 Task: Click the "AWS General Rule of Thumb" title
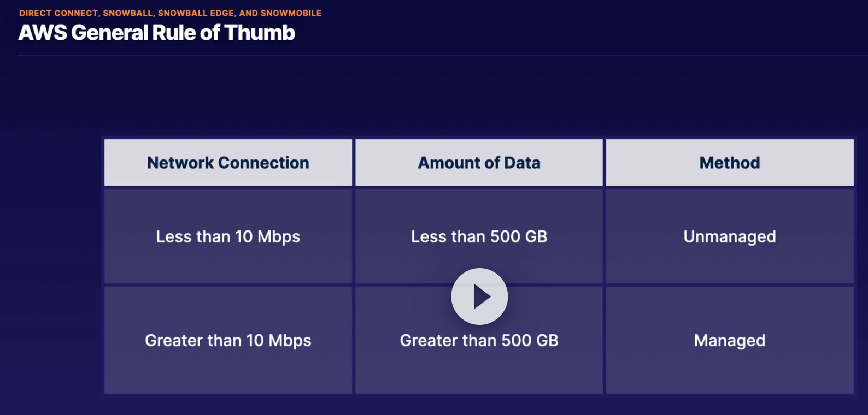coord(157,33)
